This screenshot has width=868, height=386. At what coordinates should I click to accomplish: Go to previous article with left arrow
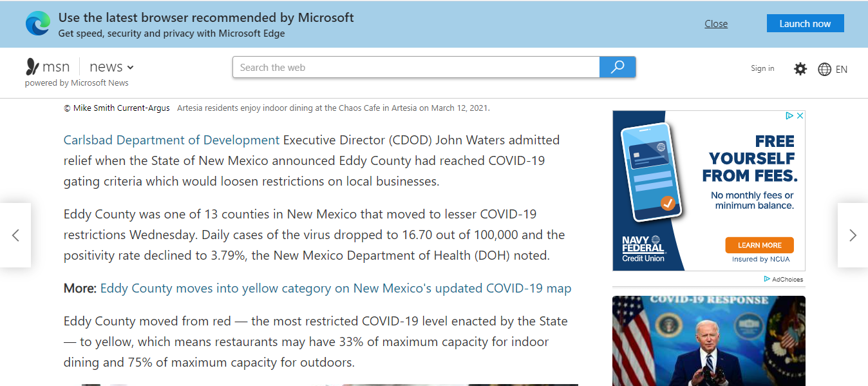15,235
